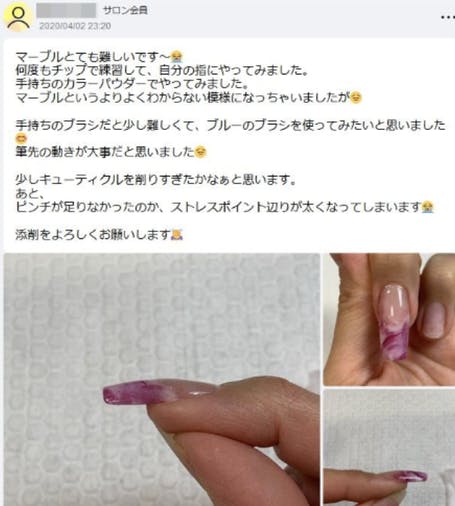
Task: Click the yellow profile avatar icon
Action: coord(18,17)
